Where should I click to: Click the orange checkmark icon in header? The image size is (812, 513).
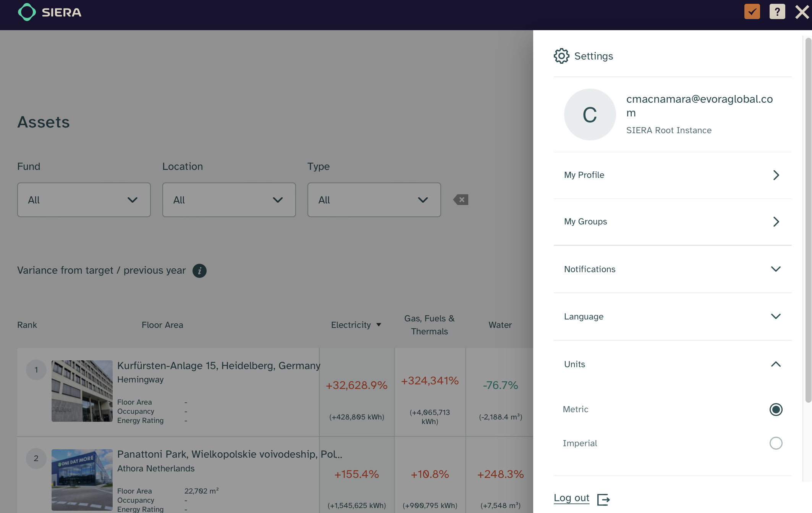point(752,12)
